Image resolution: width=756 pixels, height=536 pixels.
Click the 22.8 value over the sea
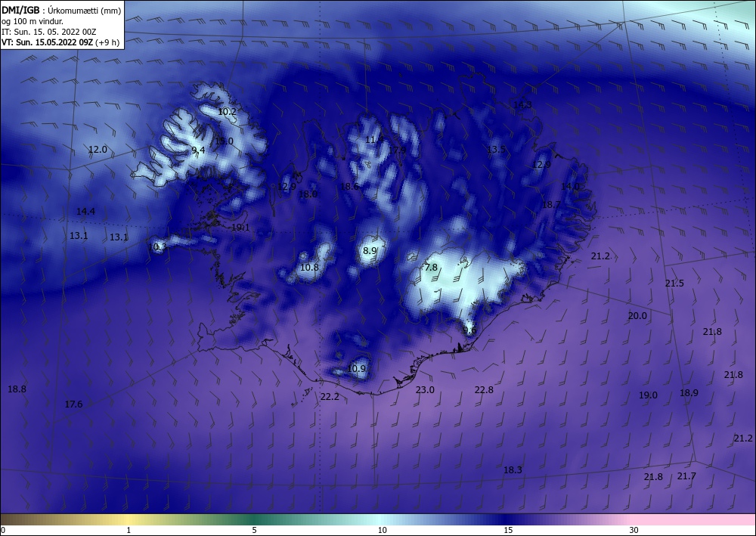pos(484,389)
